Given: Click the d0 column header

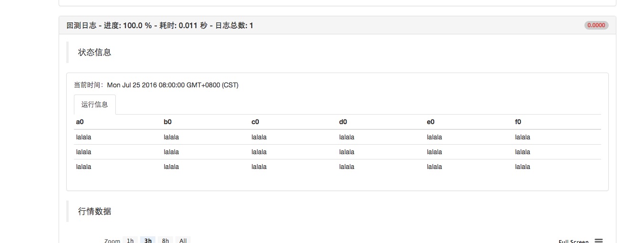Looking at the screenshot, I should (343, 122).
